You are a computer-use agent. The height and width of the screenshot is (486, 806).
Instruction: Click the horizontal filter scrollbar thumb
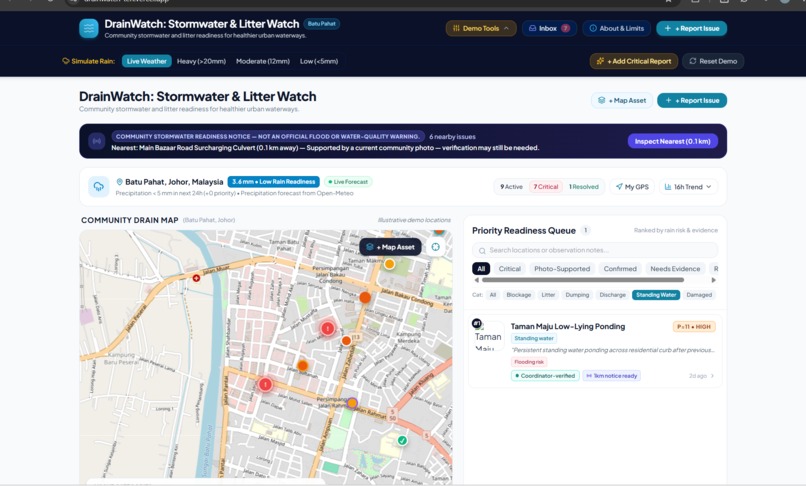click(x=583, y=280)
